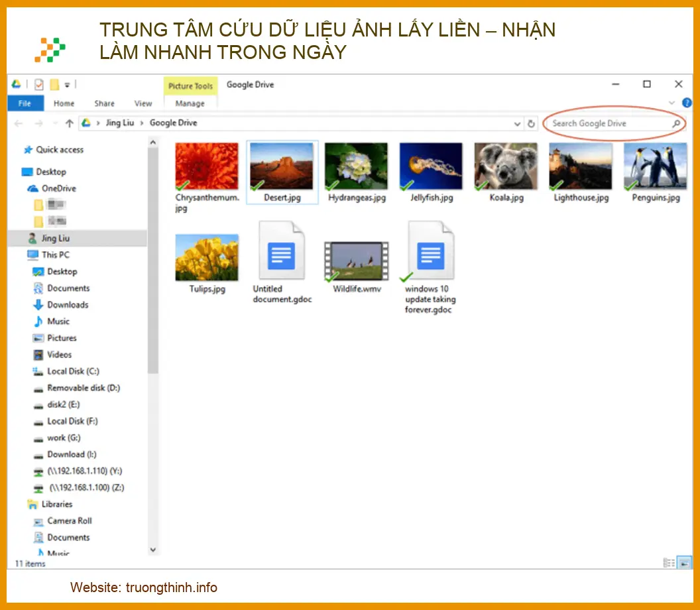Select This PC in the sidebar

point(48,255)
